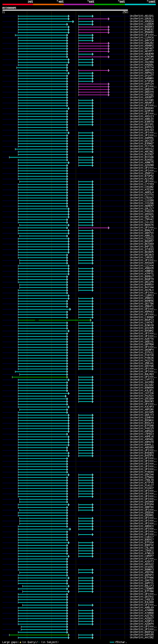This screenshot has height=644, width=158.
Task: Open hit UniRef100_Q4GXQ2
Action: pos(141,95)
